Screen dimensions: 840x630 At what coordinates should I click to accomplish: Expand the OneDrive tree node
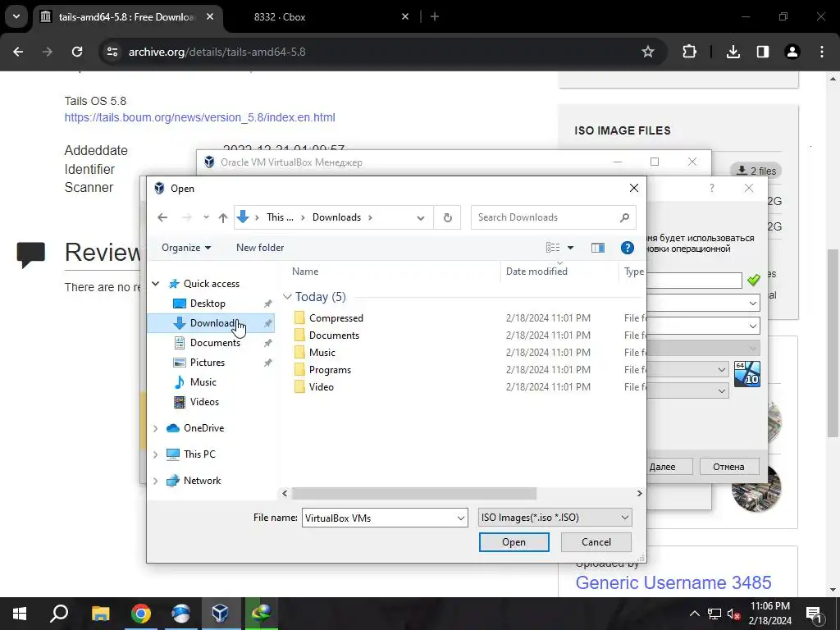tap(155, 428)
